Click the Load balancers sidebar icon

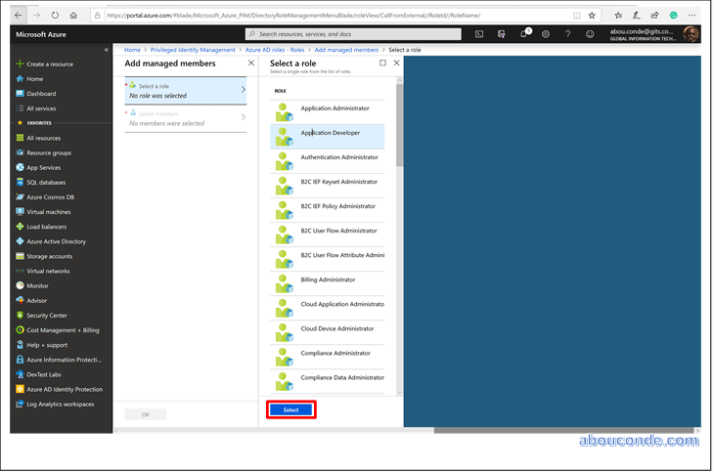tap(19, 226)
